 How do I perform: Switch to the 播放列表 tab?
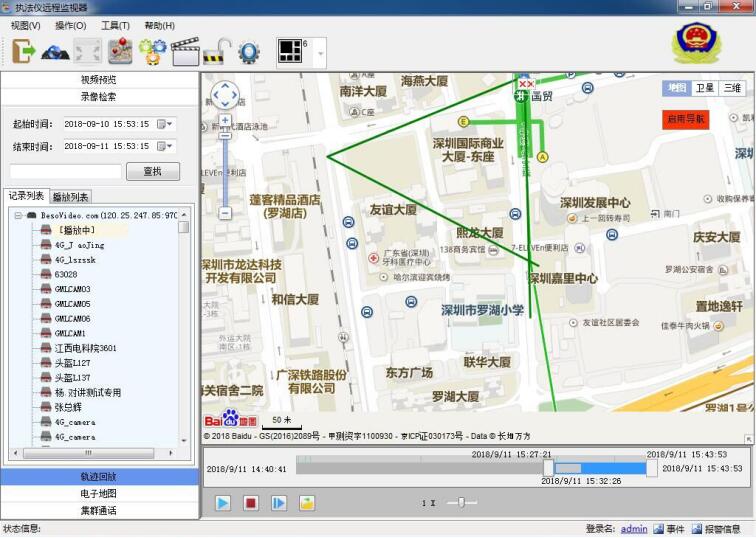point(70,197)
